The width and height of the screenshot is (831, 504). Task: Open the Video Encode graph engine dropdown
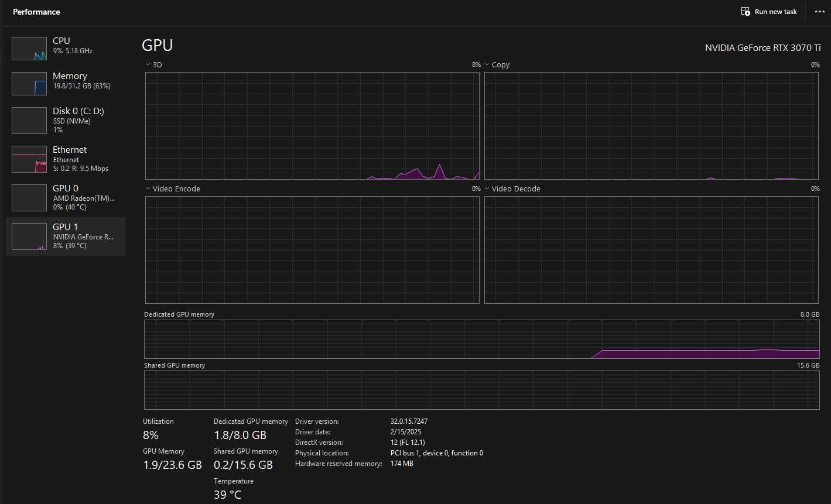coord(148,189)
